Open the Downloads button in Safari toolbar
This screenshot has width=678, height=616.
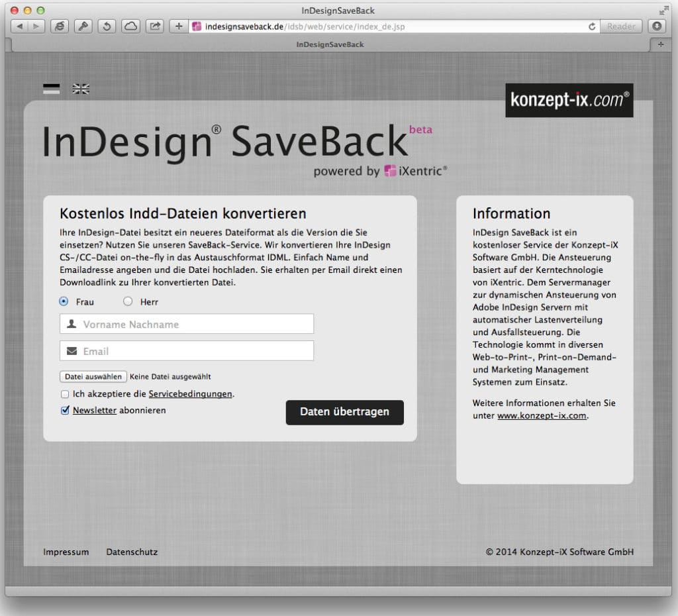pos(657,26)
